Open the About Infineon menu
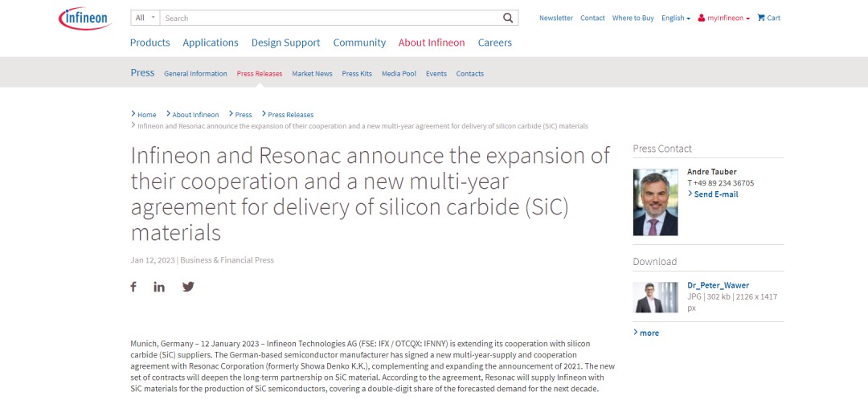This screenshot has height=400, width=868. 432,43
